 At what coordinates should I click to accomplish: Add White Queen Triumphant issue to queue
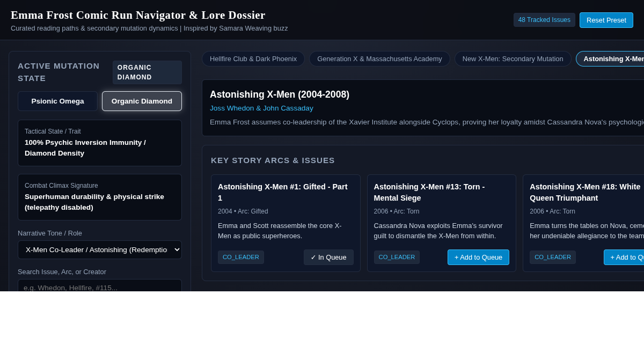click(624, 257)
